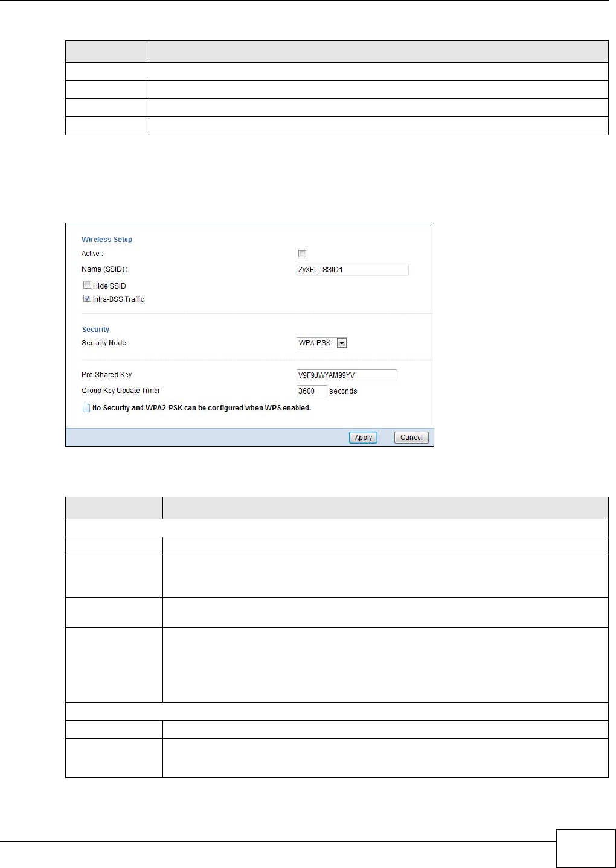The image size is (616, 868).
Task: Tick the Hide SSID checkbox
Action: click(x=87, y=285)
